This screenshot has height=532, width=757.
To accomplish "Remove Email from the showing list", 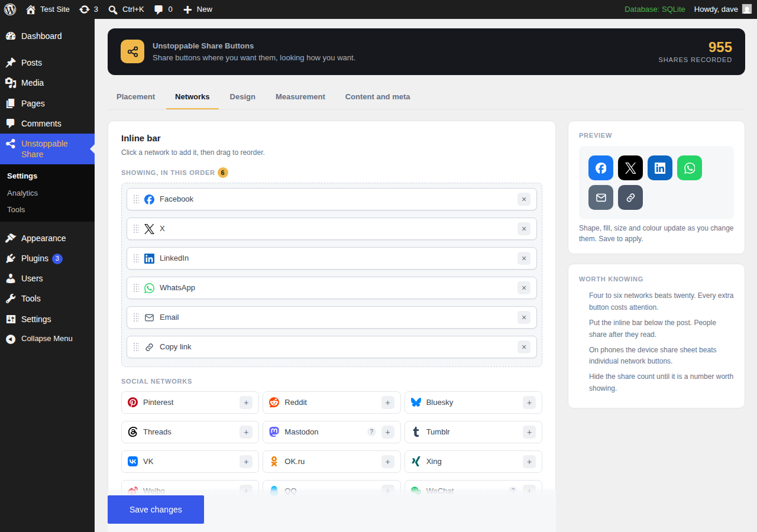I will pyautogui.click(x=524, y=317).
